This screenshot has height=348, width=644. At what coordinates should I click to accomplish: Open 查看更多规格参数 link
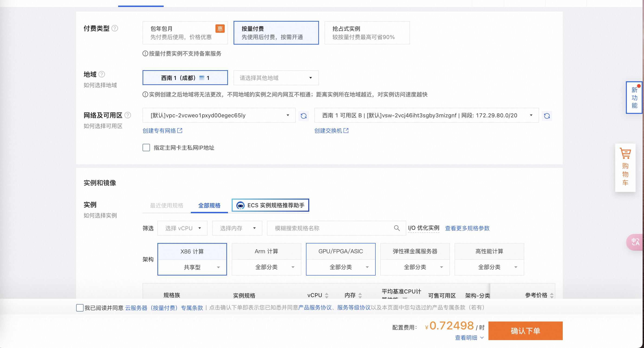tap(467, 228)
